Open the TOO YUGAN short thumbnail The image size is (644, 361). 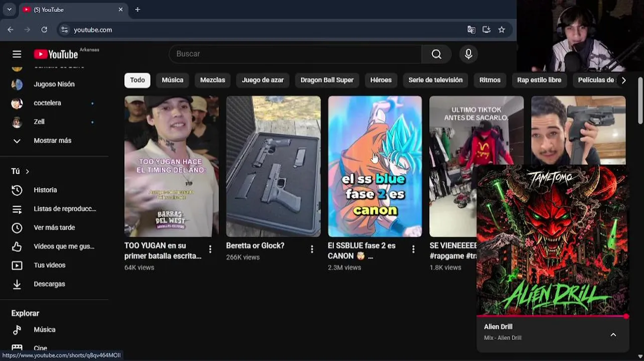click(172, 166)
